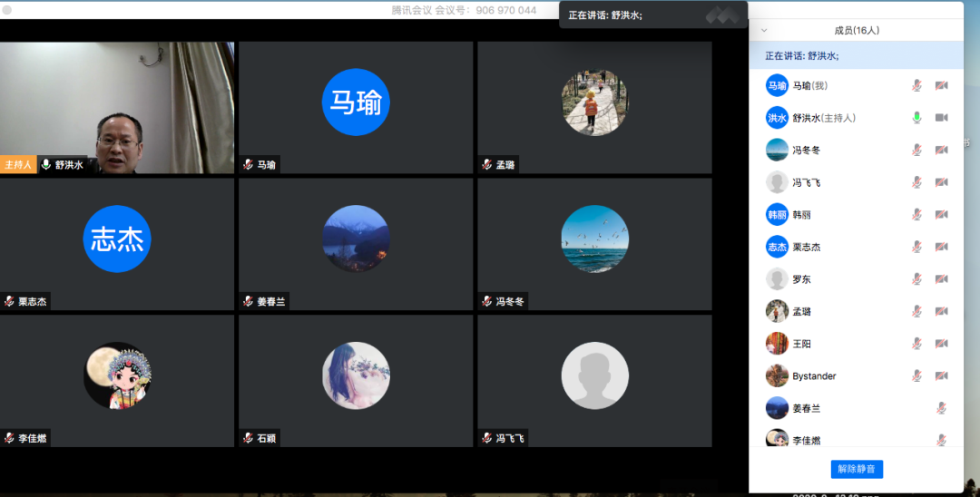Toggle the camera-off icon for 王阳
980x497 pixels.
click(x=941, y=344)
